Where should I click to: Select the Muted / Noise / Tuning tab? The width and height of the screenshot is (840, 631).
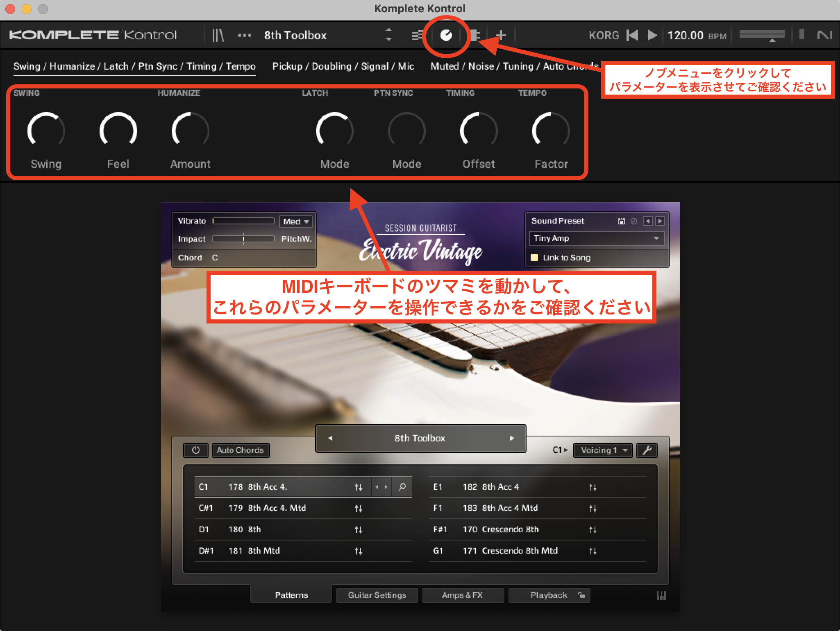click(x=514, y=66)
